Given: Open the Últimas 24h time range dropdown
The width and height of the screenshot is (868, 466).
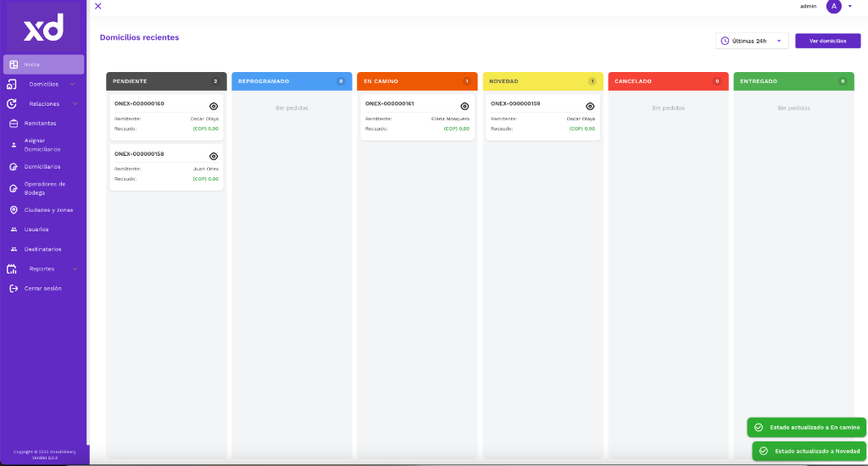Looking at the screenshot, I should click(753, 41).
